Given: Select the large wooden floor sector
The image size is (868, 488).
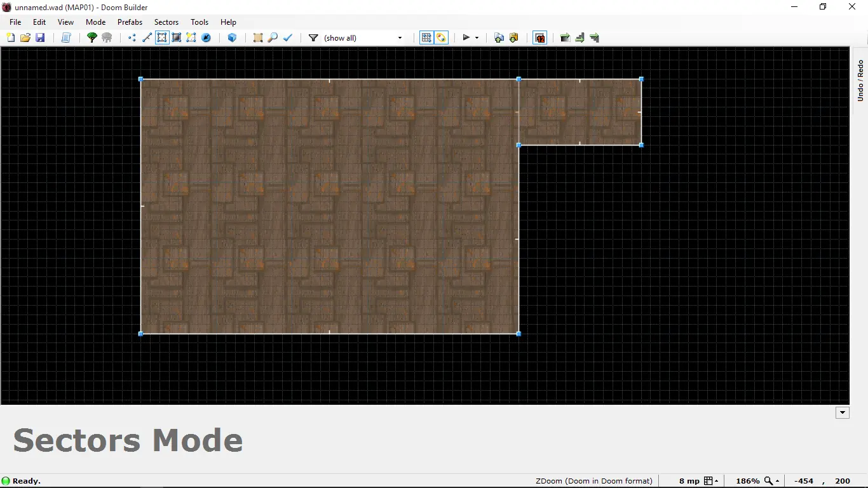Looking at the screenshot, I should point(329,207).
